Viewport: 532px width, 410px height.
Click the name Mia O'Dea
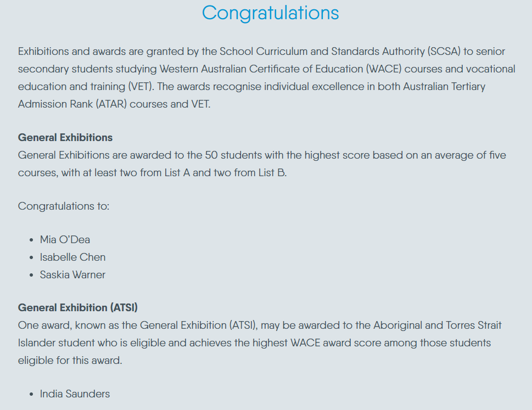65,239
